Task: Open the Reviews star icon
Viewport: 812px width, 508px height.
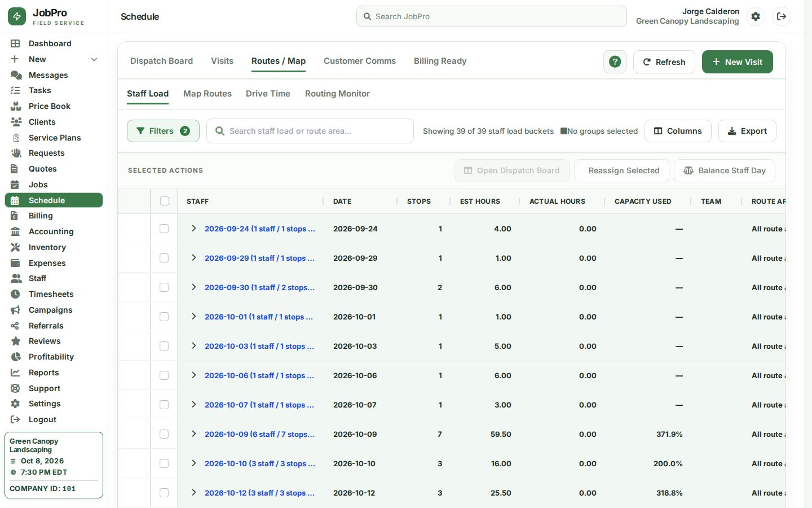Action: (15, 341)
